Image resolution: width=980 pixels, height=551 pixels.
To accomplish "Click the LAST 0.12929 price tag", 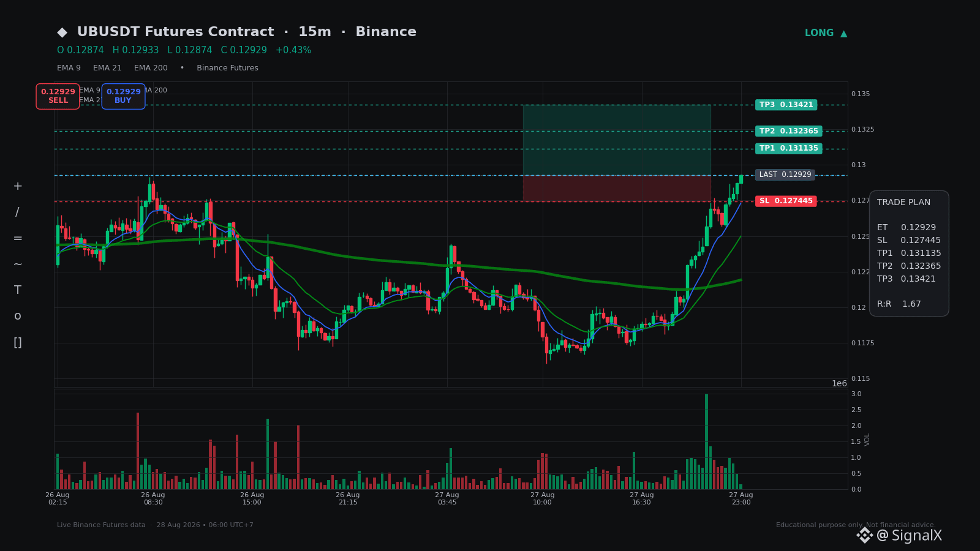I will 785,174.
